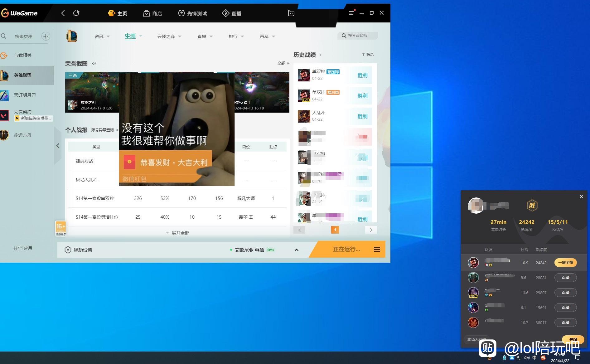The image size is (590, 364).
Task: Close the post-match popup with X
Action: click(581, 197)
